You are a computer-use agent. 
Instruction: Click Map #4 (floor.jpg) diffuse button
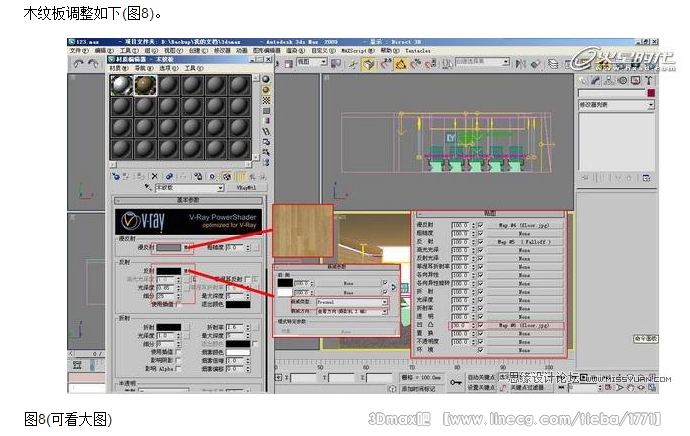(523, 225)
